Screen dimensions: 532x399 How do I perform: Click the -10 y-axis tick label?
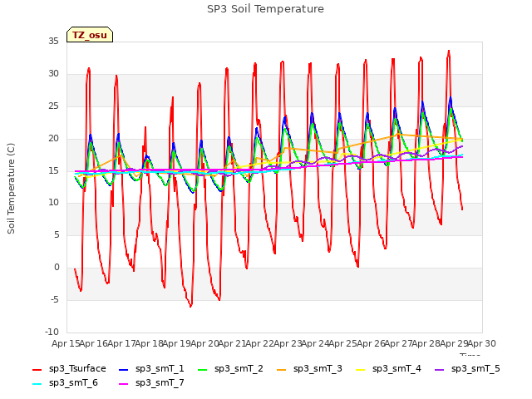pyautogui.click(x=52, y=332)
